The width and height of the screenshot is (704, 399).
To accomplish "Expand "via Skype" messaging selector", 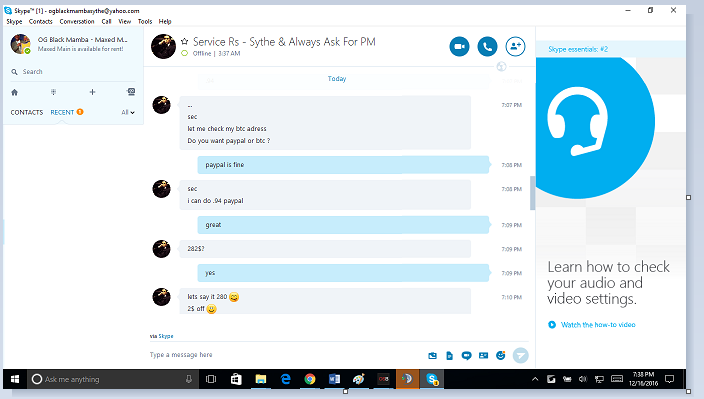I will click(x=162, y=336).
